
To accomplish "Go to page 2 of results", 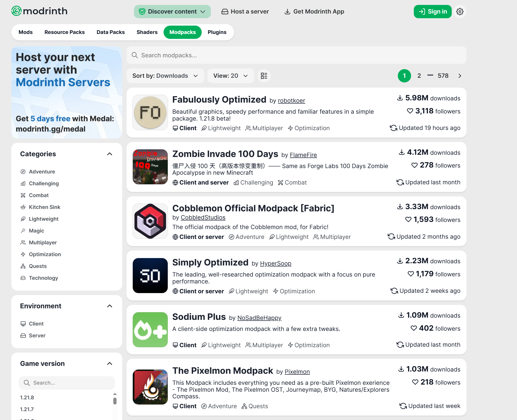I will click(419, 76).
